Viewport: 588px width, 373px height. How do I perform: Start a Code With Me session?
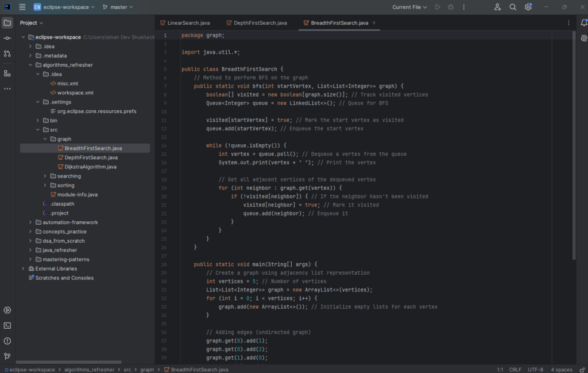tap(497, 7)
